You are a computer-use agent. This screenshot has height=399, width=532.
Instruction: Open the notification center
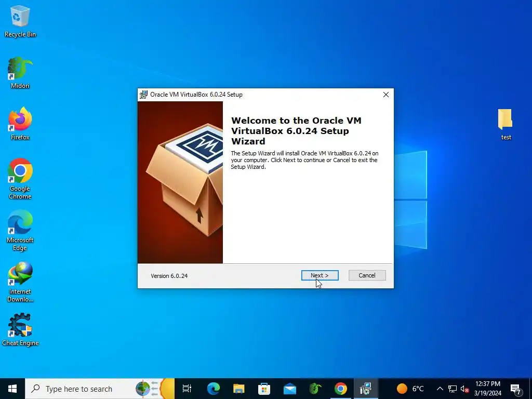click(x=515, y=389)
